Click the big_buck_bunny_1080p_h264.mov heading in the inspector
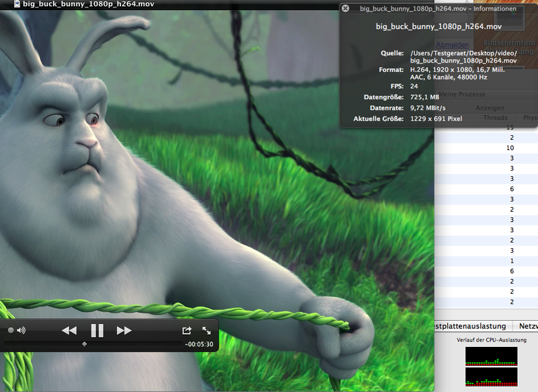This screenshot has width=538, height=392. (x=439, y=26)
